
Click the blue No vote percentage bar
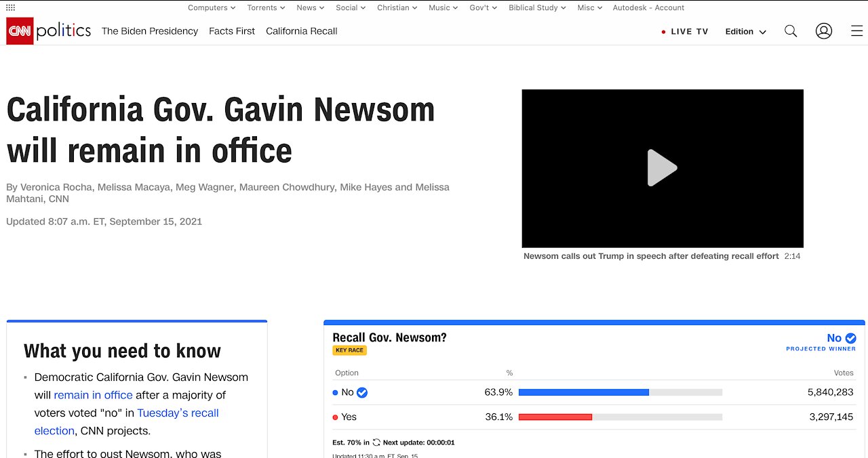click(584, 392)
